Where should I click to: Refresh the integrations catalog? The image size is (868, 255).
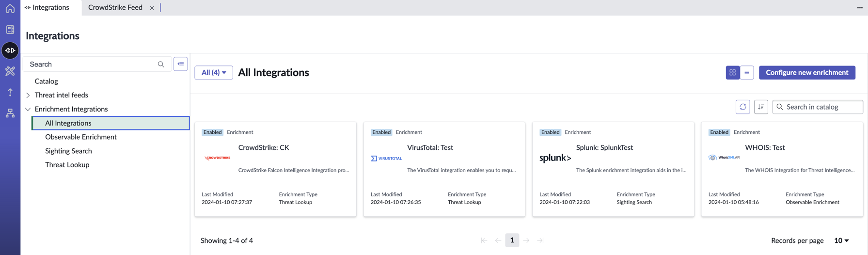pyautogui.click(x=743, y=107)
